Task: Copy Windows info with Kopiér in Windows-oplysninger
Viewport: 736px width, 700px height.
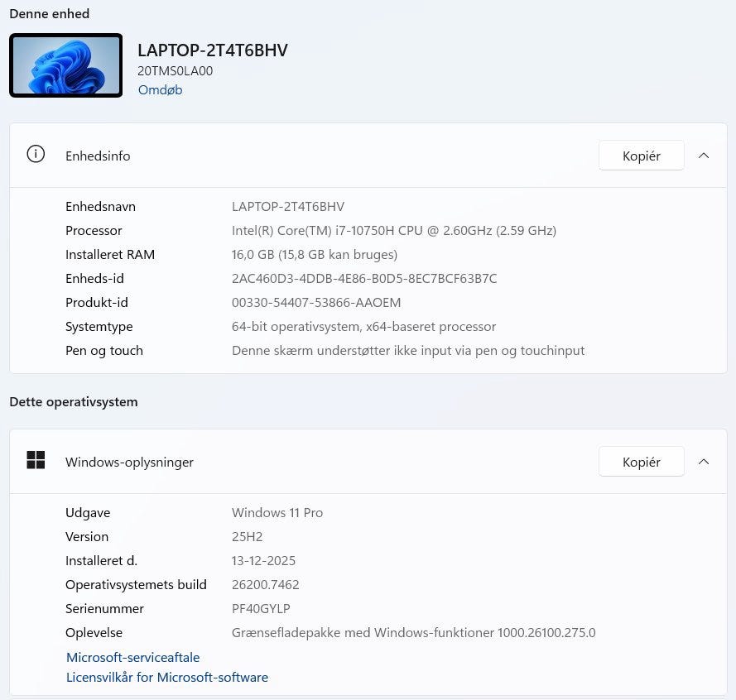Action: point(641,462)
